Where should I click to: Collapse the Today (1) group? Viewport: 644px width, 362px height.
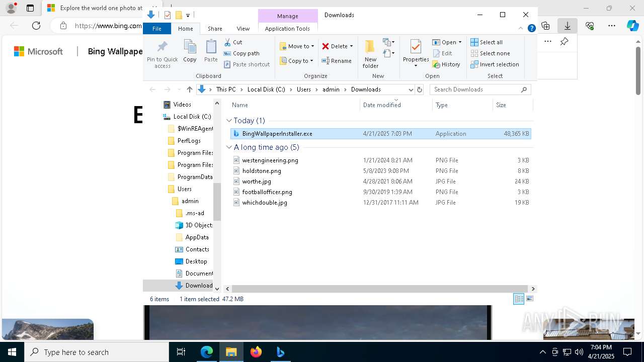pyautogui.click(x=229, y=121)
